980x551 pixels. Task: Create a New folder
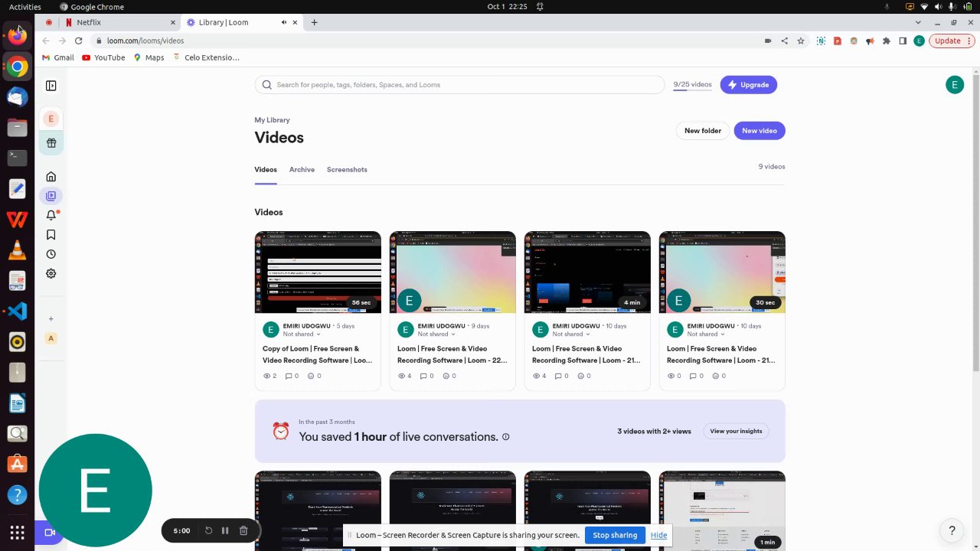702,131
